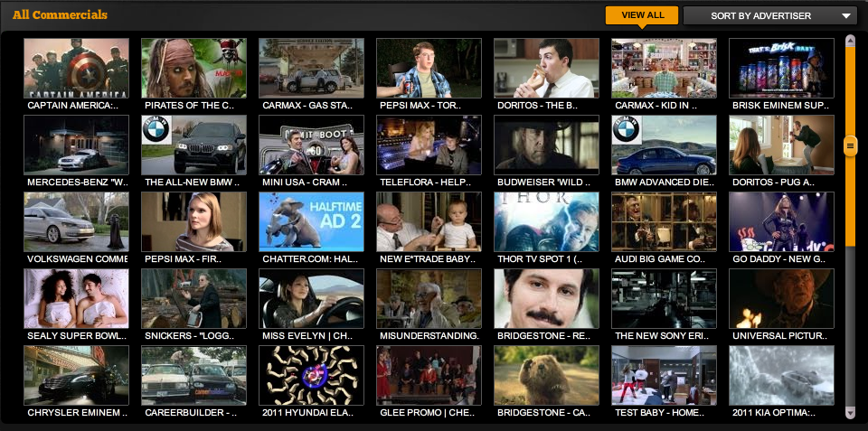Image resolution: width=868 pixels, height=431 pixels.
Task: Click the 'THE NEW SONY ERI..' title text
Action: coord(661,335)
